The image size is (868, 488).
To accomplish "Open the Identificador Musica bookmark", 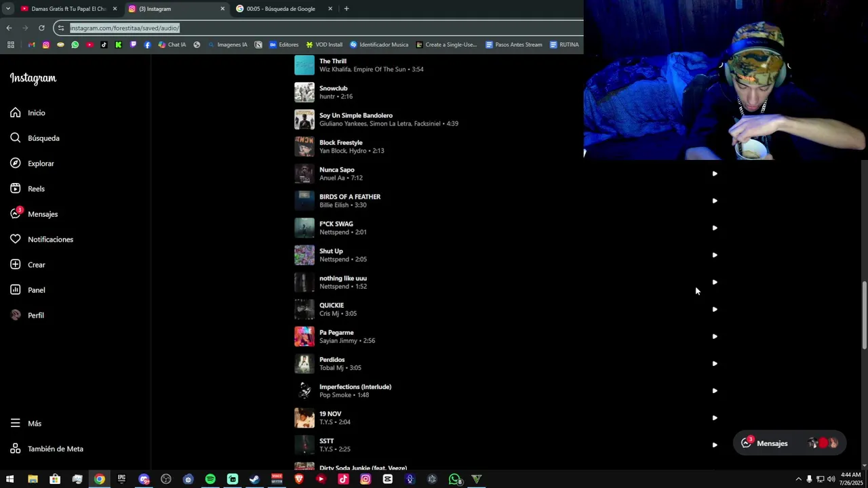I will (x=379, y=45).
